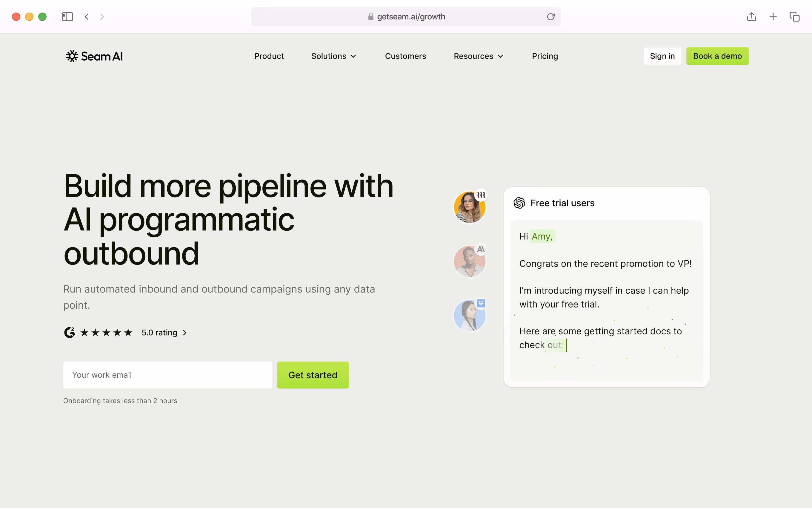This screenshot has height=508, width=812.
Task: Click the Anthropic badge on the middle avatar
Action: (481, 249)
